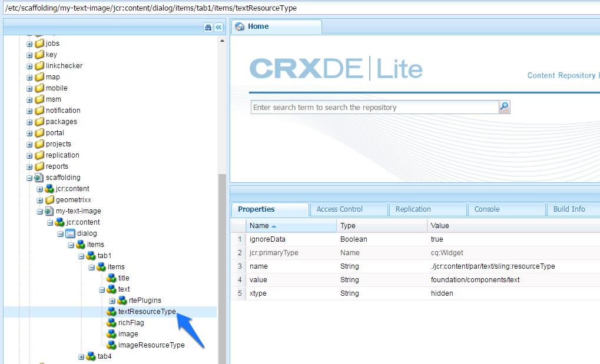
Task: Expand the tab4 node
Action: (81, 357)
